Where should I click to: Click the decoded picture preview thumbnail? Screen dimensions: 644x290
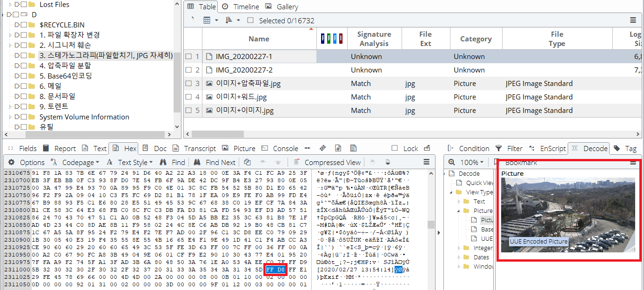click(x=568, y=215)
